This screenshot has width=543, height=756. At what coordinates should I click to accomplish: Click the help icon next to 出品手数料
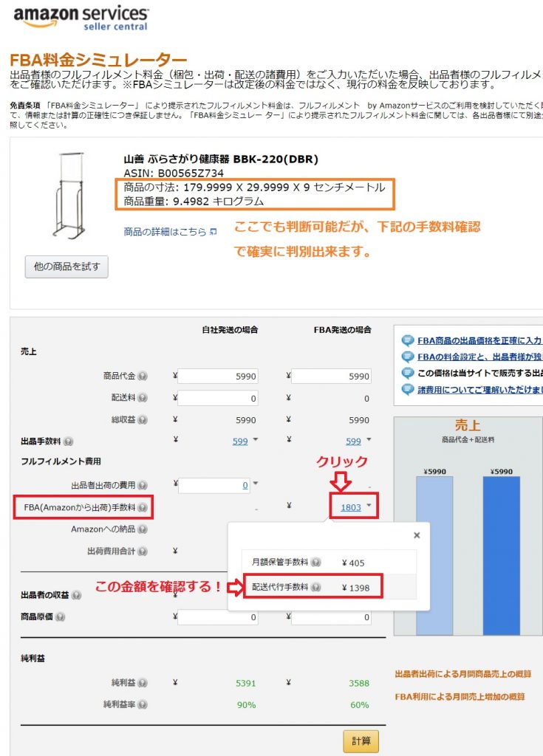click(68, 441)
